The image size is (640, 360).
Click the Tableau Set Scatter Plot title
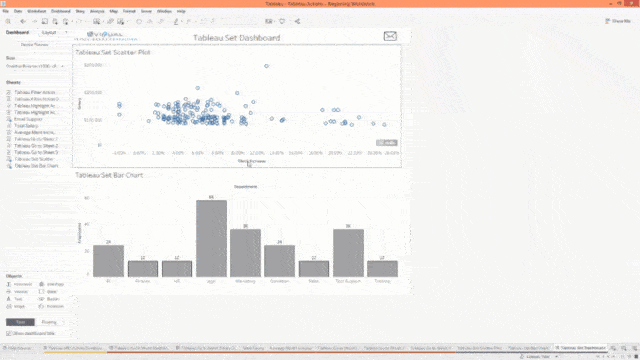pyautogui.click(x=113, y=52)
